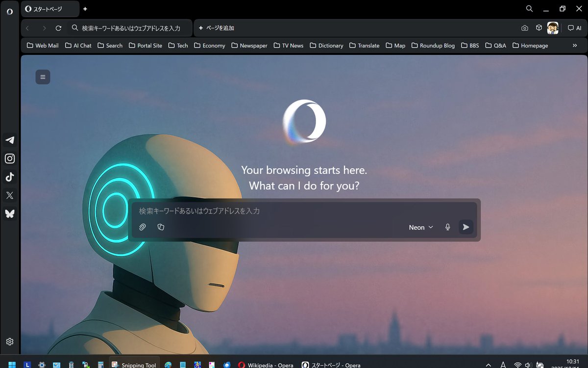The height and width of the screenshot is (368, 588).
Task: Open the X (Twitter) sidebar panel
Action: pos(10,195)
